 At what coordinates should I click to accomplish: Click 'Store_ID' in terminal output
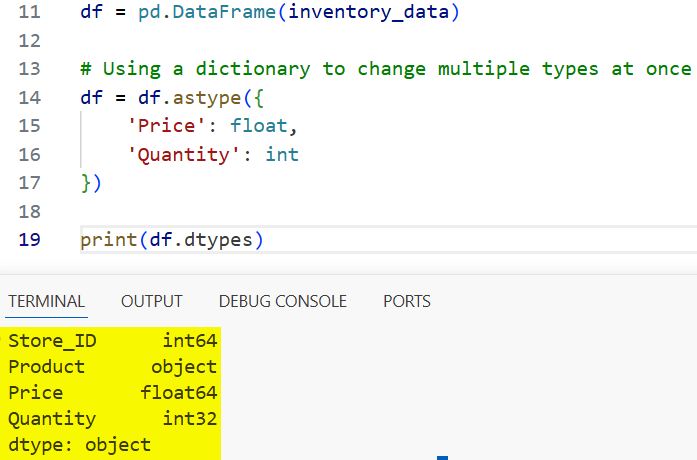point(52,341)
